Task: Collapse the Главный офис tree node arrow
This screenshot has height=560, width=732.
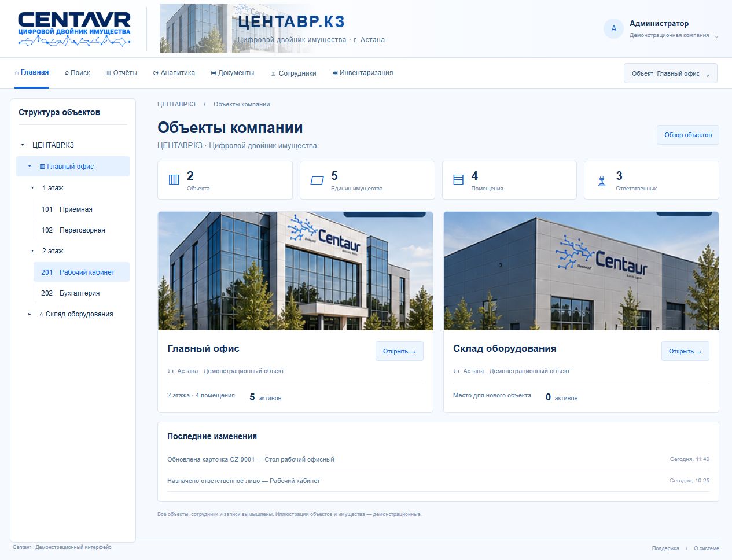Action: click(30, 167)
